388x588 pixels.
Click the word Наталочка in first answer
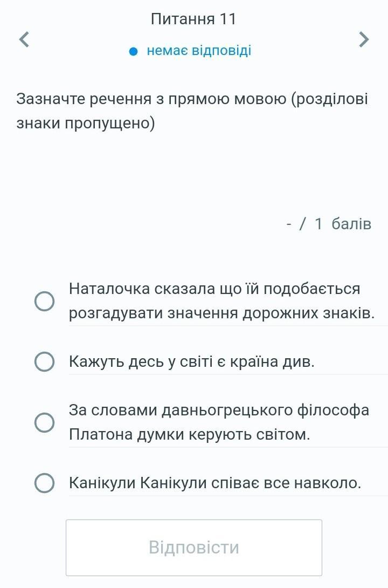109,289
